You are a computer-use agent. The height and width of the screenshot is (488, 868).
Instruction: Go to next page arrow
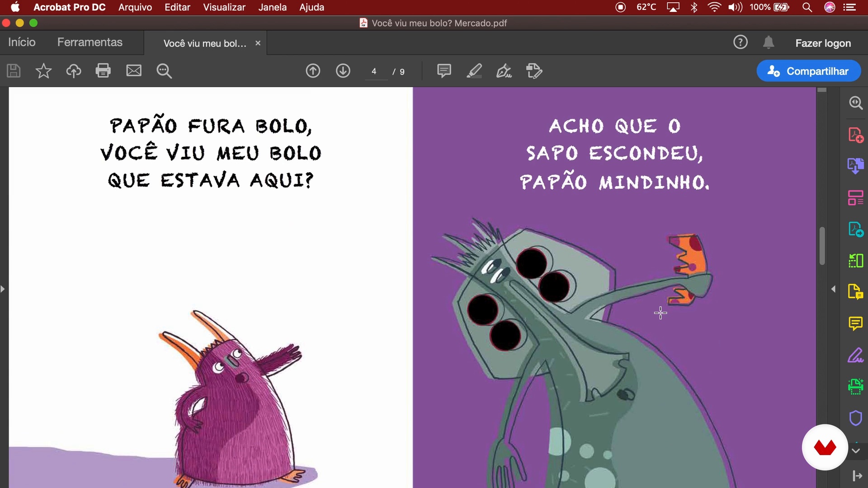tap(343, 71)
